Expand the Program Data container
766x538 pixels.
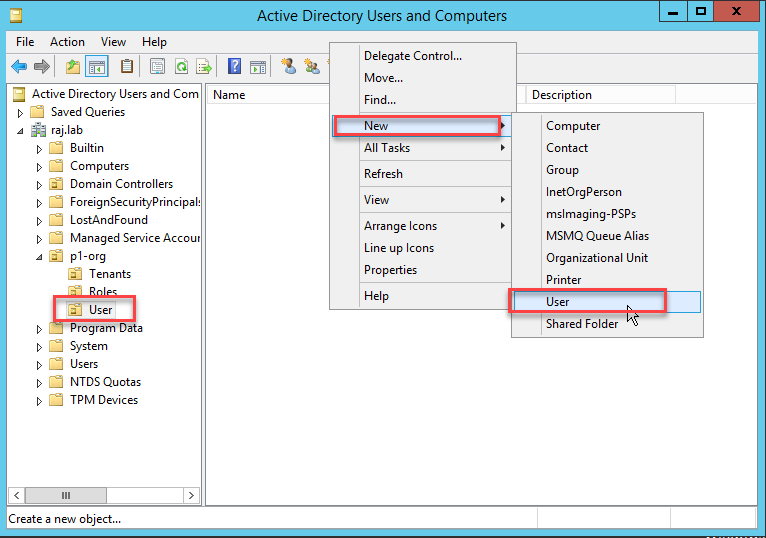[39, 329]
